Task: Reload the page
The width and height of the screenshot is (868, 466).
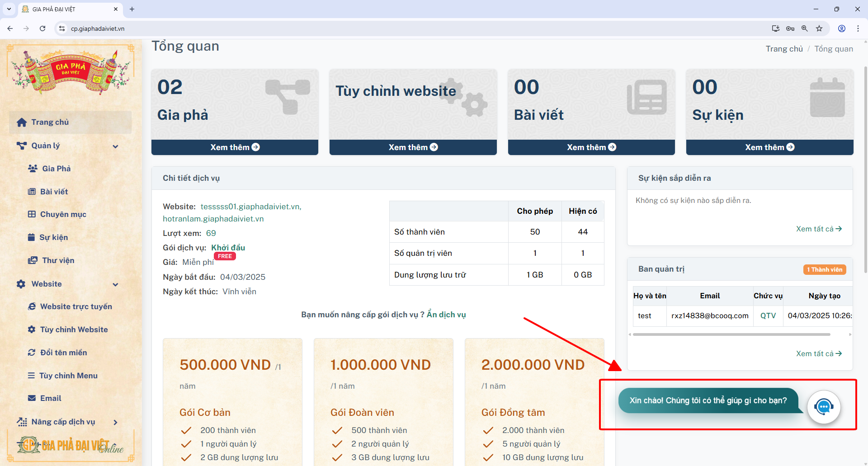Action: [42, 28]
